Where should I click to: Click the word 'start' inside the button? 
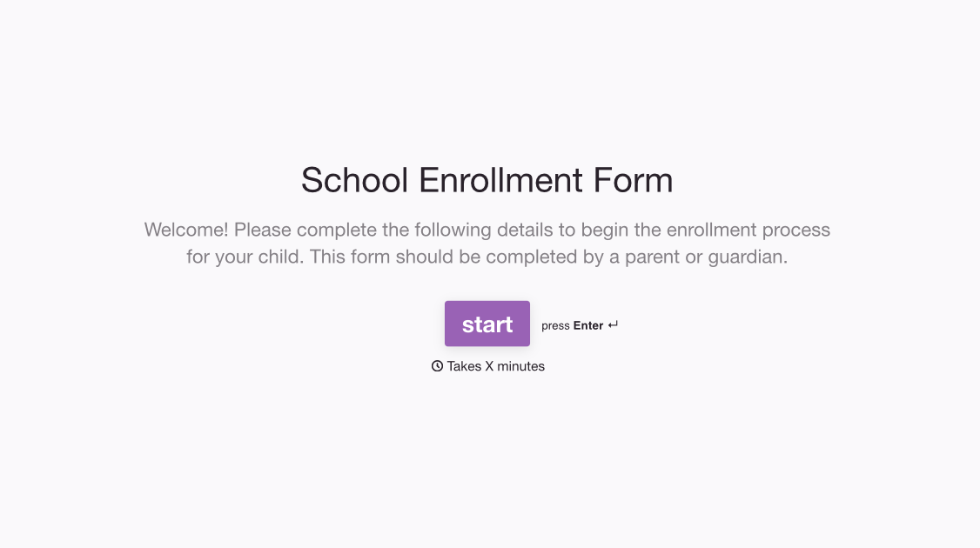coord(487,324)
